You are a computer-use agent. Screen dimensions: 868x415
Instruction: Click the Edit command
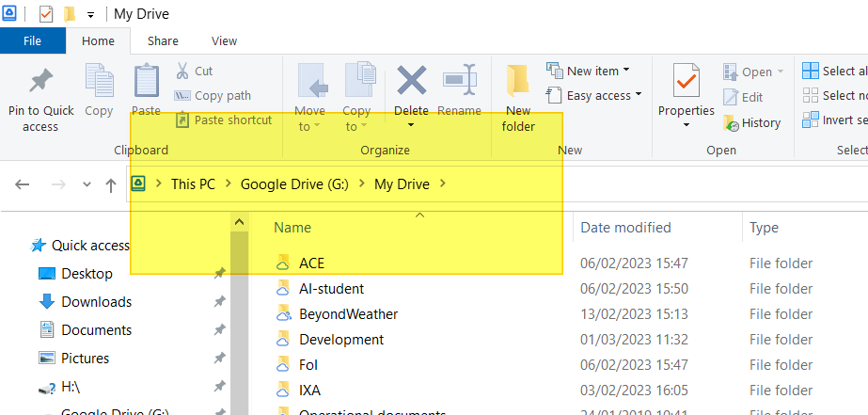pos(743,97)
